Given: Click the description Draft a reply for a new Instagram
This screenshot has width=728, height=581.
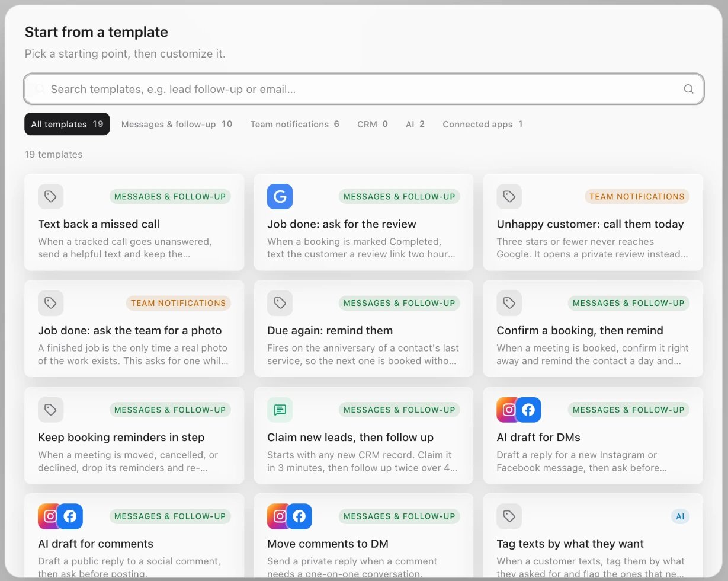Looking at the screenshot, I should tap(582, 461).
